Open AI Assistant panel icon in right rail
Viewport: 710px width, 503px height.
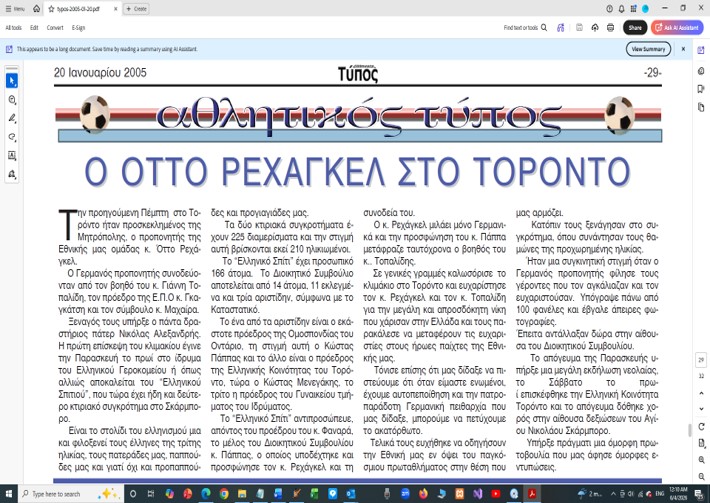[x=701, y=50]
